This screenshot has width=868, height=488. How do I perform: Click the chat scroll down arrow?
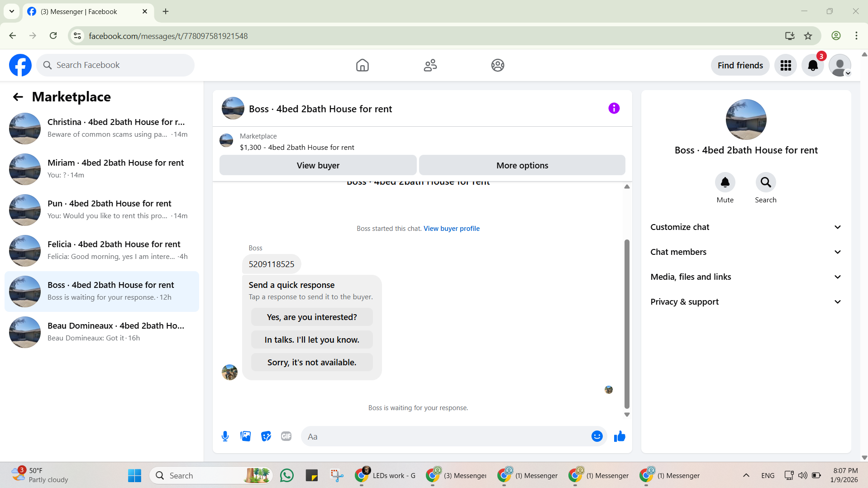627,415
